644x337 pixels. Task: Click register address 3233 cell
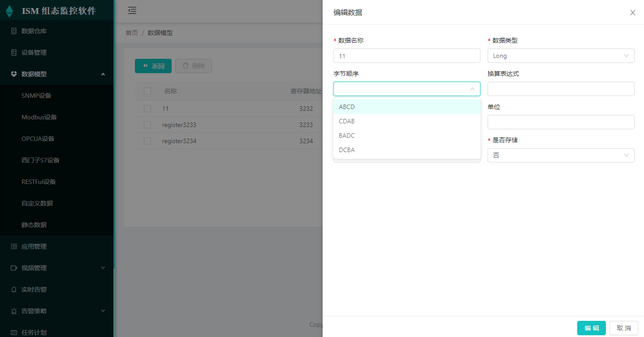(306, 125)
